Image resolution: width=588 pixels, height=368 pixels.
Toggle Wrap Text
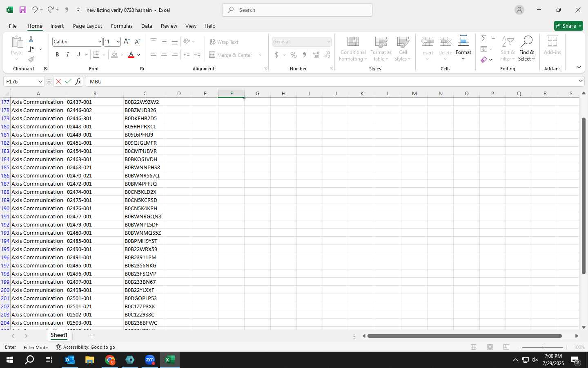pos(224,42)
